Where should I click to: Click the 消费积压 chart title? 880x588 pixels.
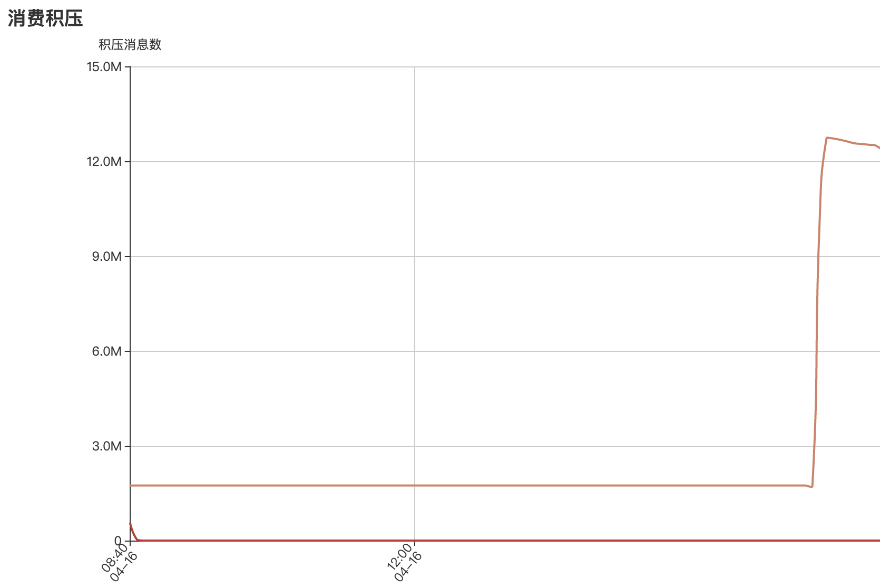[x=45, y=18]
